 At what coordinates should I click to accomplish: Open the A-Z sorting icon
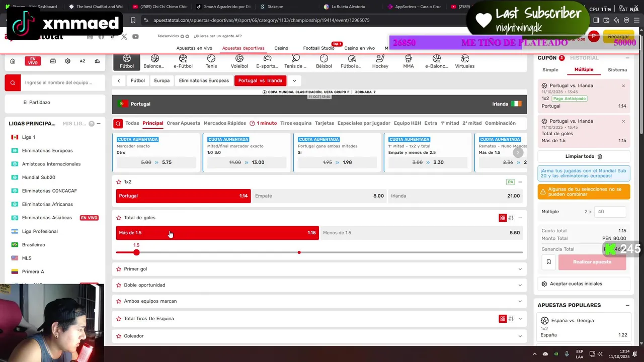(83, 61)
